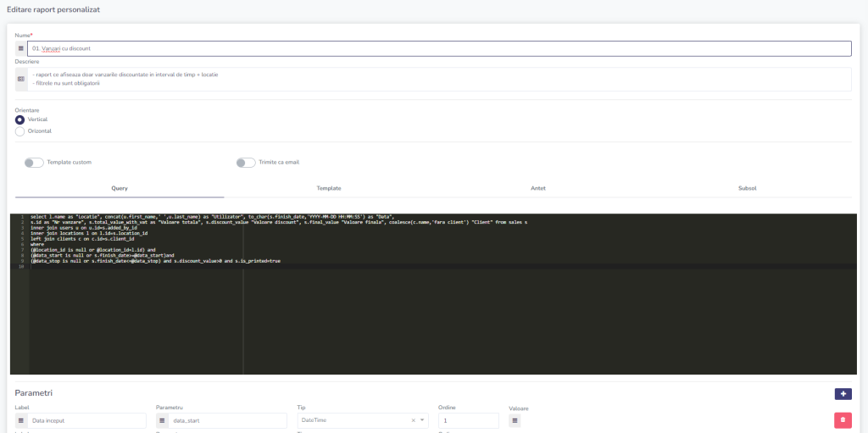Select the Query tab
The image size is (868, 433).
(x=120, y=188)
